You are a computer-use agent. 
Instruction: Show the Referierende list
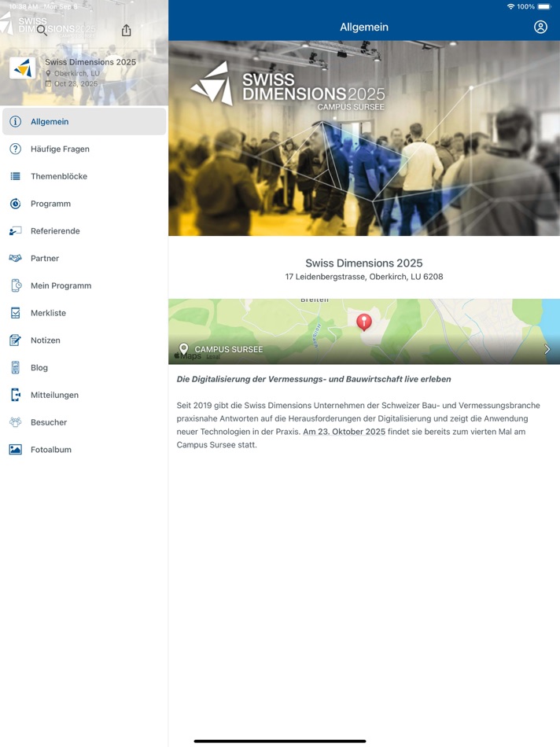tap(84, 231)
